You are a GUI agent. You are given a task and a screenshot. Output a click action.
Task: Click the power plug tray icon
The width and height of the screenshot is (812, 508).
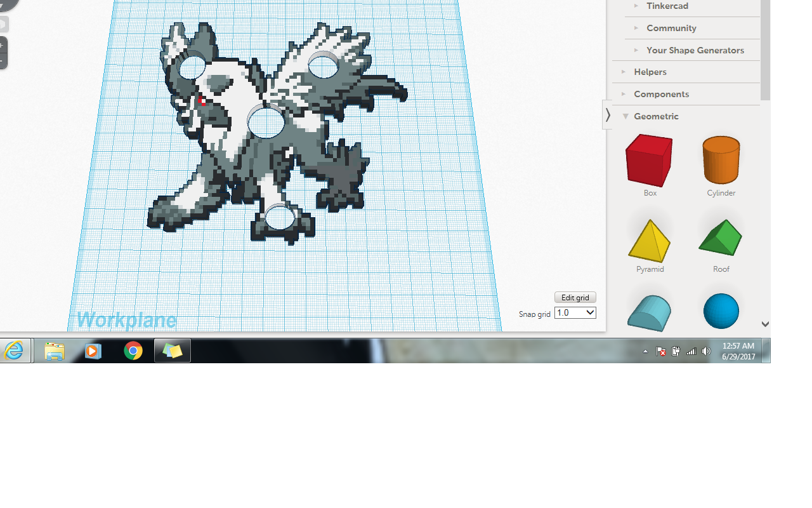[x=676, y=351]
